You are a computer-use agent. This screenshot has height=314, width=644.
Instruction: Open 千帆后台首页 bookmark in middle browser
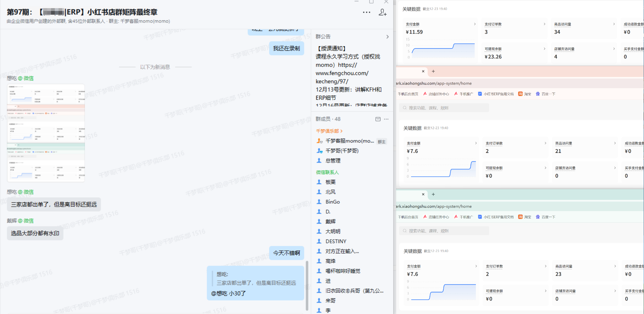(x=408, y=94)
